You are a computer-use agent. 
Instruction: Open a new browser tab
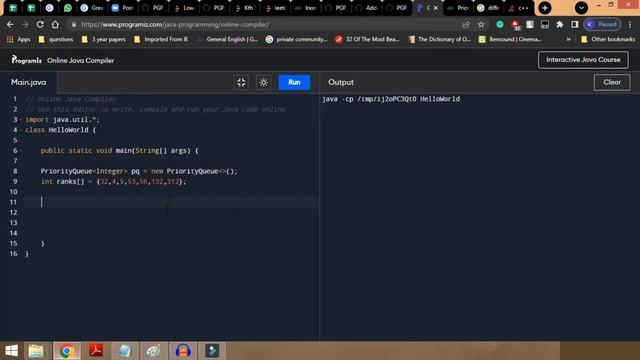[x=544, y=8]
